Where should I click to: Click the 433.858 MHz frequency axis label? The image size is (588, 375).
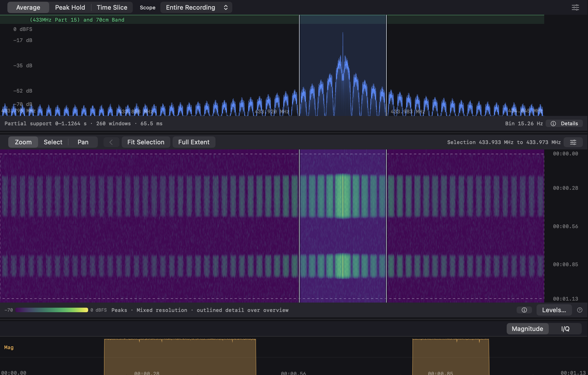coord(136,112)
